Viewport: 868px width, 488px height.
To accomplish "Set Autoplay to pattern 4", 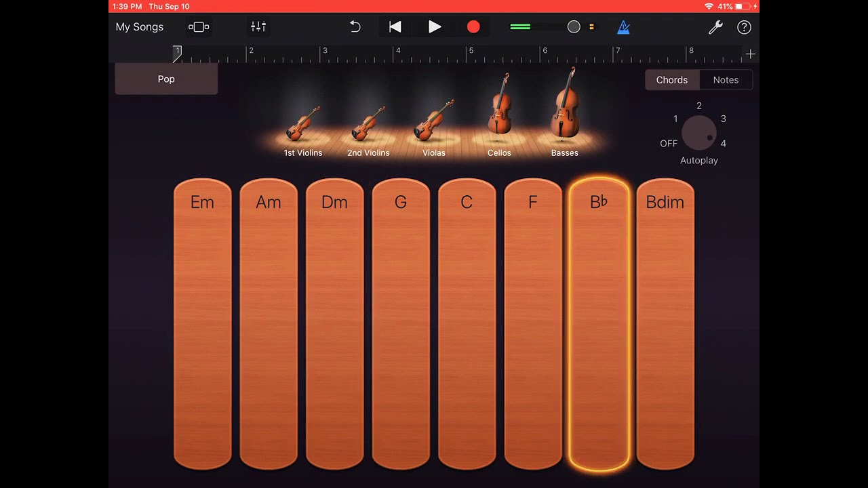I will [724, 144].
